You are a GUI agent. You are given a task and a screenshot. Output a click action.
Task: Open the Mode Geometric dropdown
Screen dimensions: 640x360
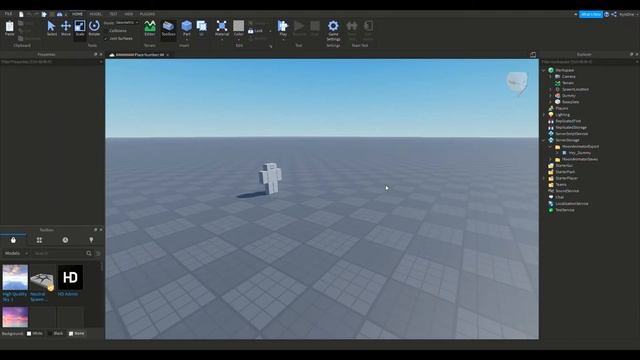coord(127,22)
